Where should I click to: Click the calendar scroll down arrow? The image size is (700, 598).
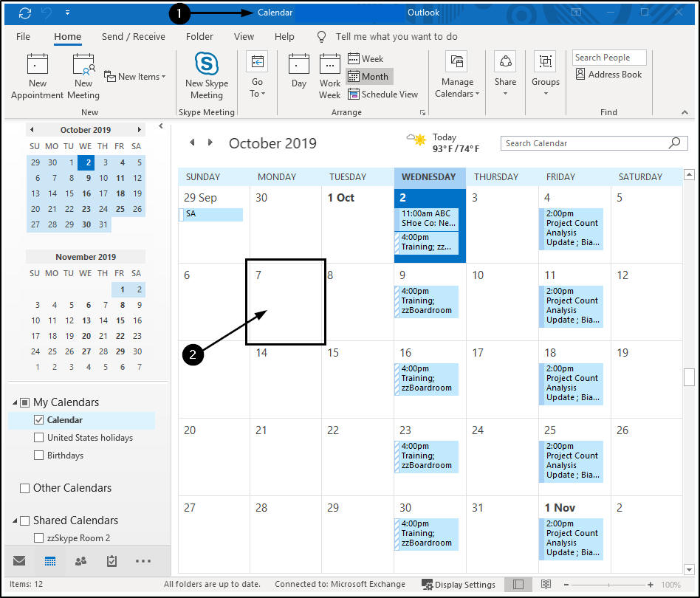tap(689, 569)
